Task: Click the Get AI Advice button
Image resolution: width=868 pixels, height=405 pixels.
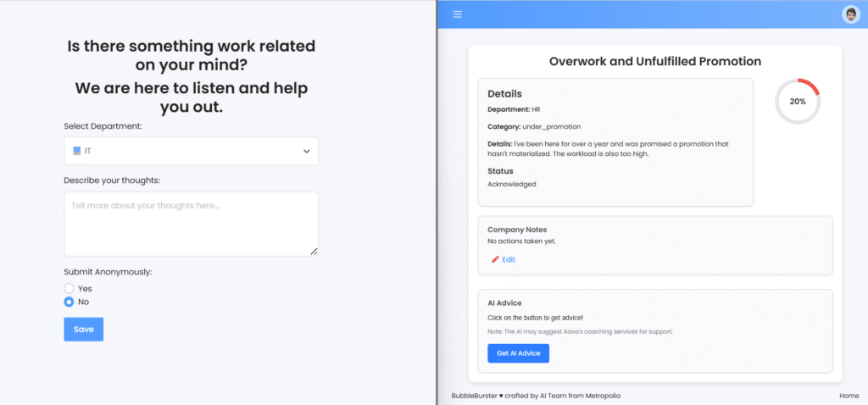Action: (x=518, y=353)
